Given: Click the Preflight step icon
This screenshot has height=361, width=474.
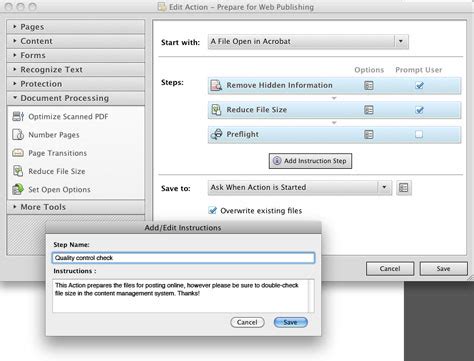Looking at the screenshot, I should coord(217,134).
